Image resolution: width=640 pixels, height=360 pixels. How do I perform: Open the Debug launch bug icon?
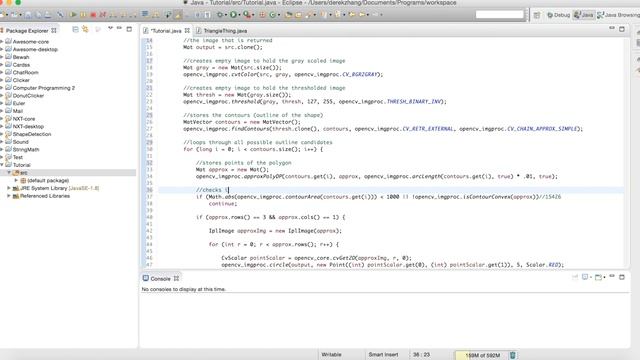point(220,15)
